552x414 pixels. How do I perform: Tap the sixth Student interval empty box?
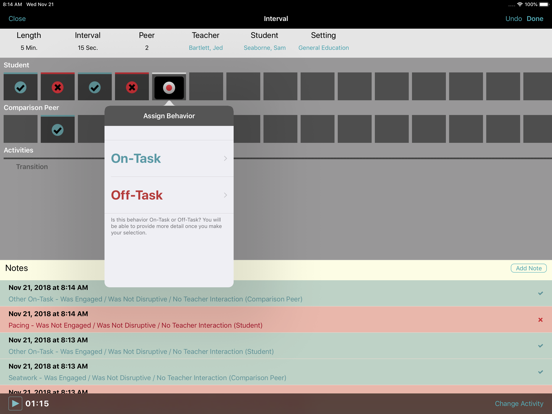pos(206,87)
